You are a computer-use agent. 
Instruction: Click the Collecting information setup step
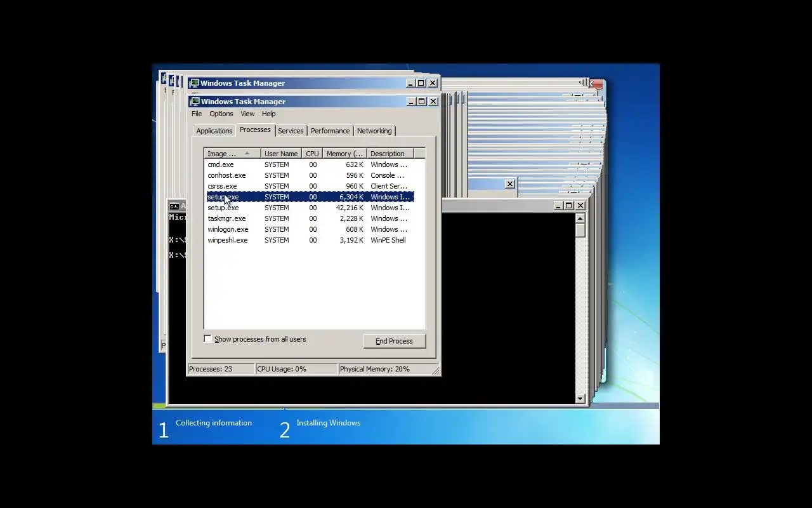214,423
